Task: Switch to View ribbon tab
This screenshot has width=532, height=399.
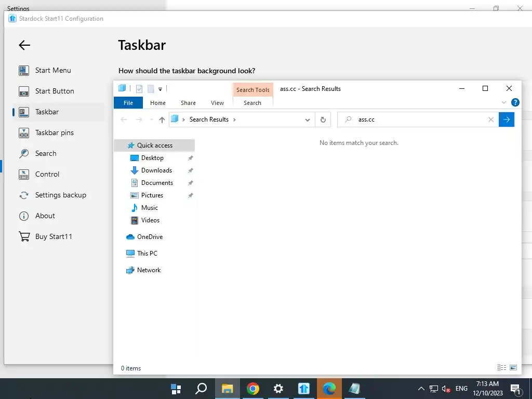Action: click(x=217, y=103)
